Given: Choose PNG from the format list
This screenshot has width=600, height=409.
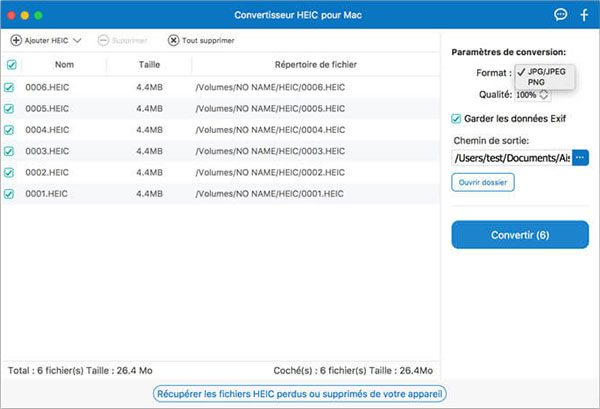Looking at the screenshot, I should tap(537, 83).
